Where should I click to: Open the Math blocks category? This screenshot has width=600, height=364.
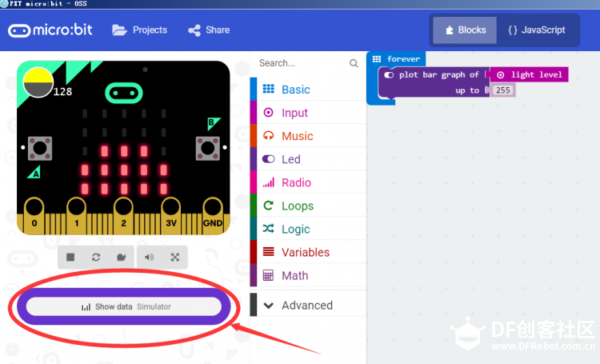point(309,275)
